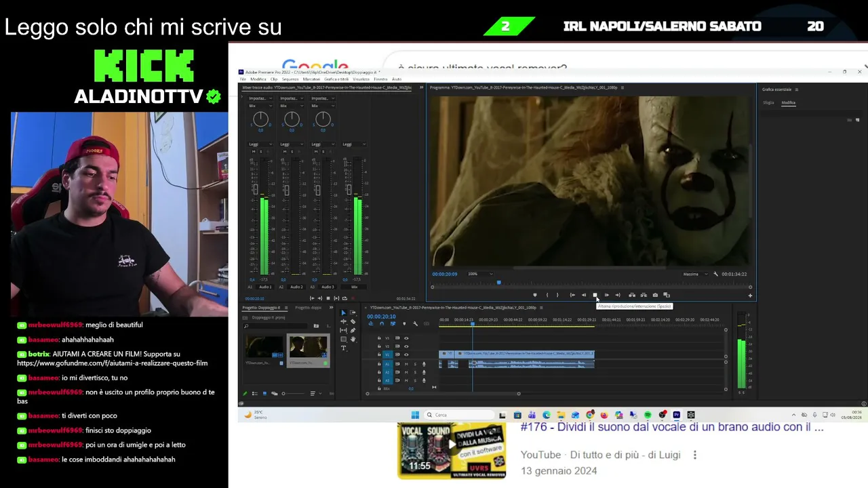Enable voice-over record on track A1
Image resolution: width=868 pixels, height=488 pixels.
tap(424, 364)
